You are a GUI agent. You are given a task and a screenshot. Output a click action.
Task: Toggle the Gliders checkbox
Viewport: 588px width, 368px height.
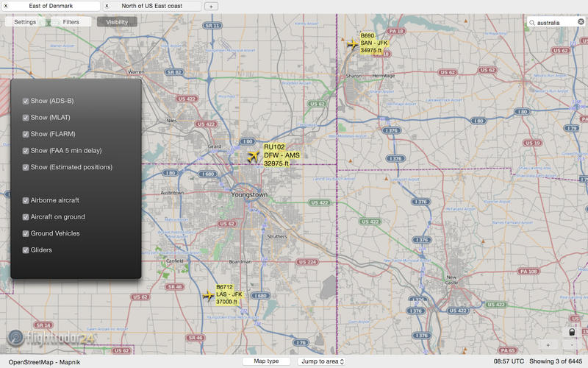[26, 250]
